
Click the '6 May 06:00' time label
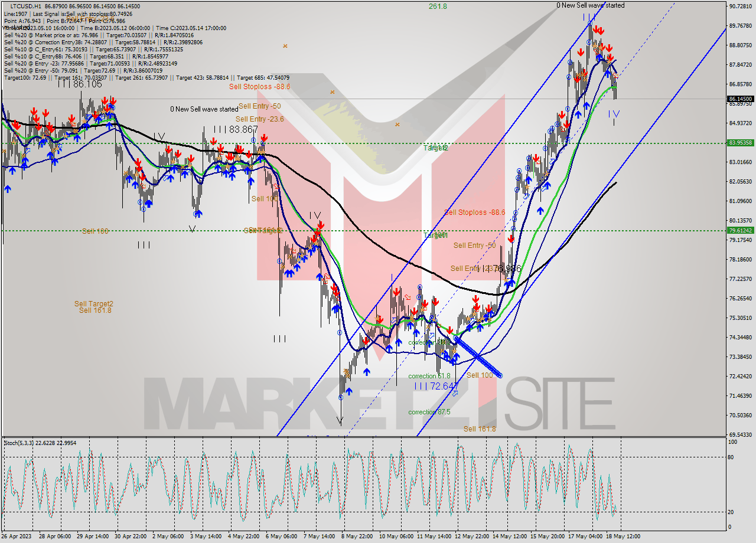tap(282, 537)
